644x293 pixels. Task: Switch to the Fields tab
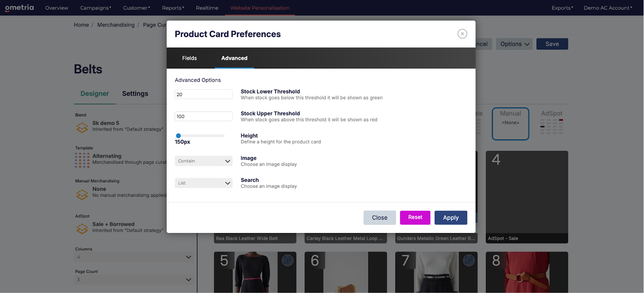(x=189, y=58)
